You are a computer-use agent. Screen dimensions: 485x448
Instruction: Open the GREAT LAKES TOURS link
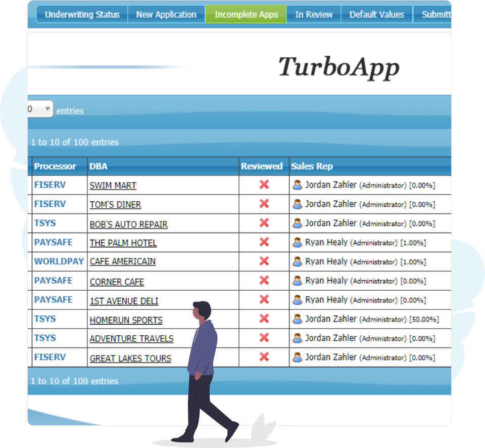coord(130,359)
